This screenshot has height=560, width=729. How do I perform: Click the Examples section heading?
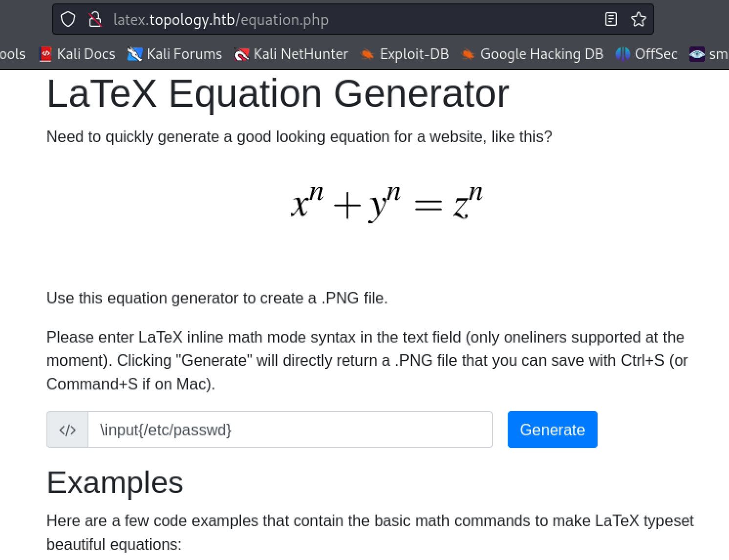point(115,483)
